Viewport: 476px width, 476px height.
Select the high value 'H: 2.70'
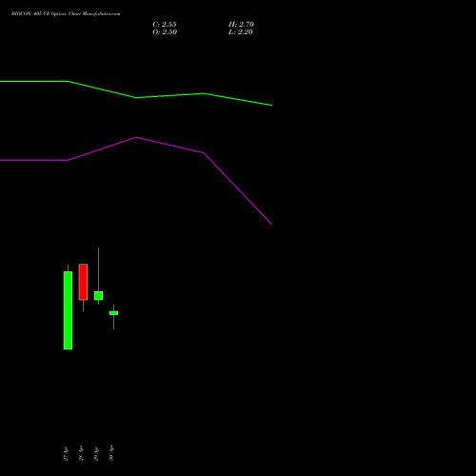click(x=241, y=25)
